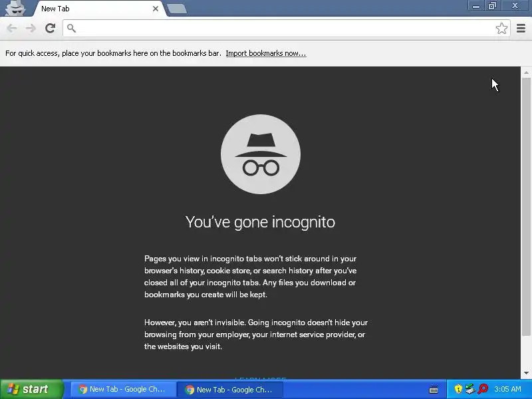Switch to first New Tab - Google Chrome taskbar item
This screenshot has width=532, height=399.
(123, 389)
